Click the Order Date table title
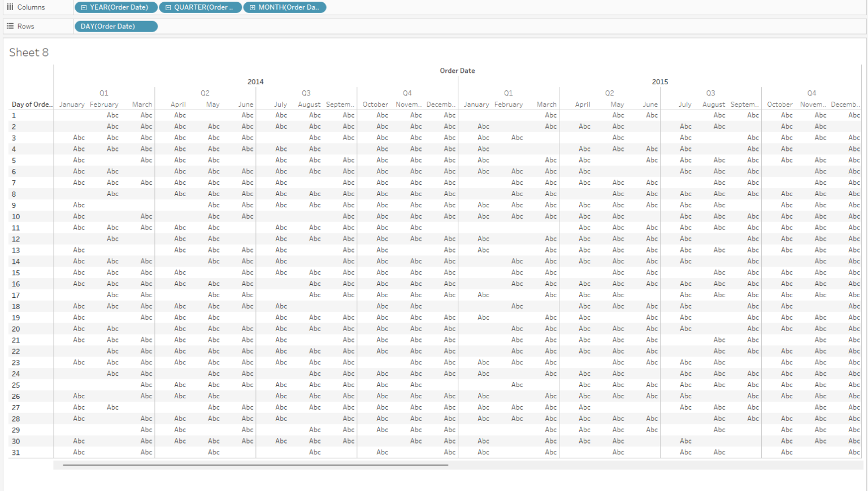 click(x=458, y=71)
